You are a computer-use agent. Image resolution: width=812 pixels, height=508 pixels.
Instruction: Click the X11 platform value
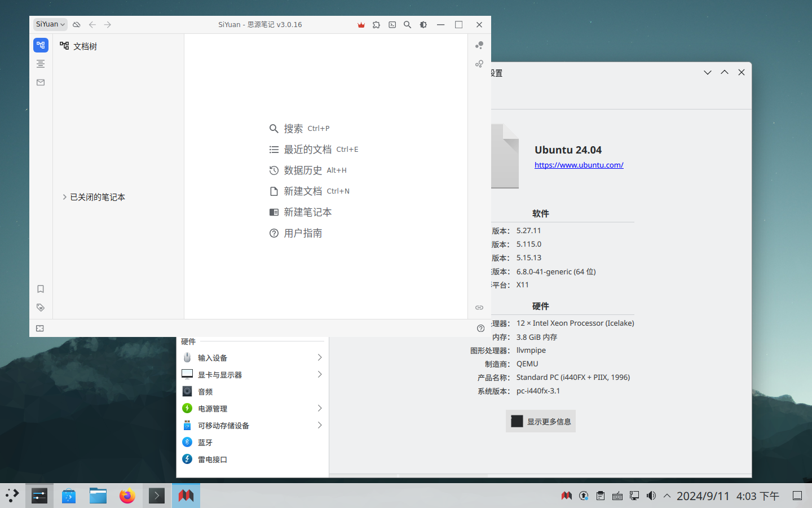coord(522,284)
